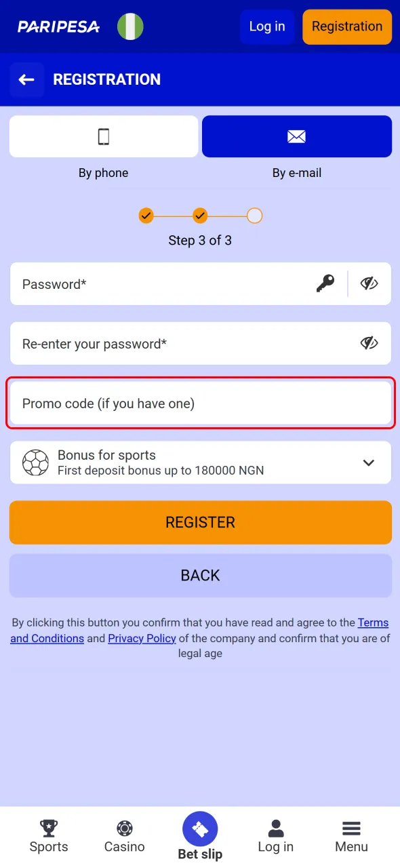Reveal the re-entered password with its eye toggle

coord(369,343)
